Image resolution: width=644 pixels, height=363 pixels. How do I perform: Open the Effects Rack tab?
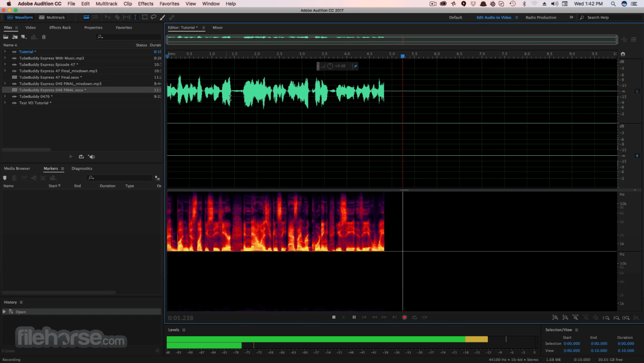[60, 28]
